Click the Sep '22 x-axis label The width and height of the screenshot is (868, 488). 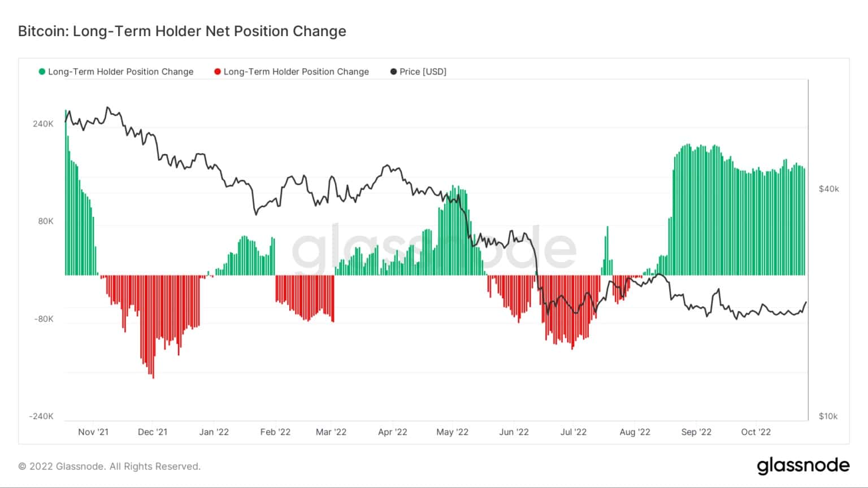pyautogui.click(x=696, y=432)
